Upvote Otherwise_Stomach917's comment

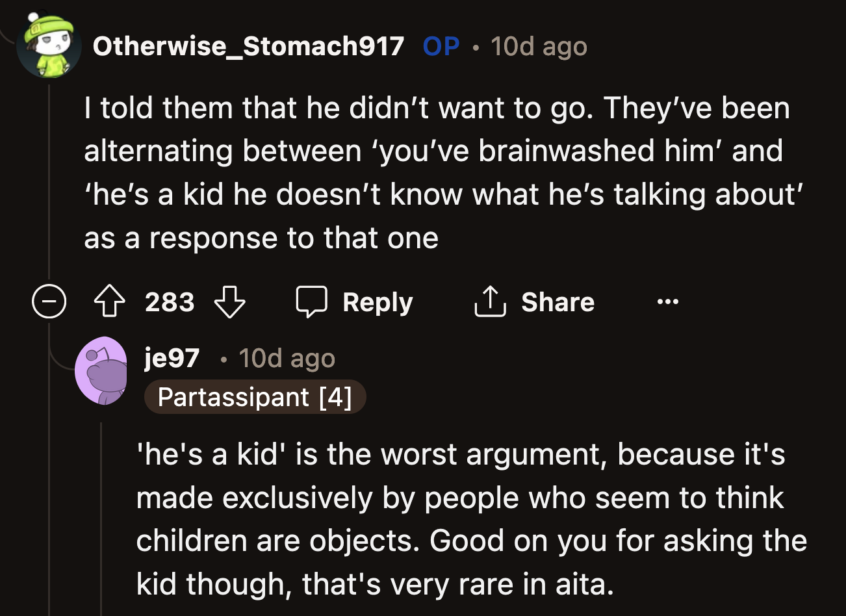pyautogui.click(x=110, y=302)
